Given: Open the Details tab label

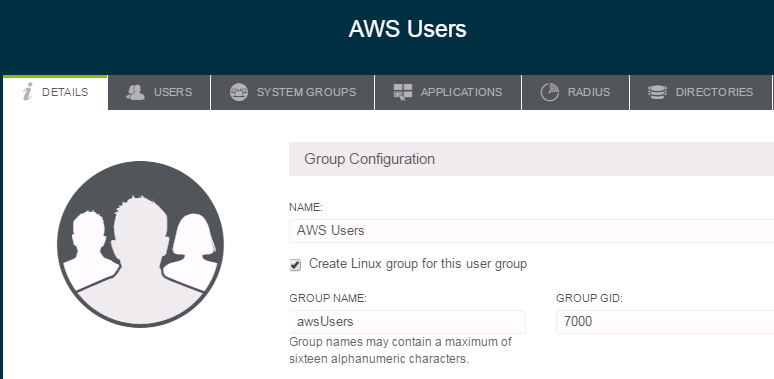Looking at the screenshot, I should [x=65, y=92].
